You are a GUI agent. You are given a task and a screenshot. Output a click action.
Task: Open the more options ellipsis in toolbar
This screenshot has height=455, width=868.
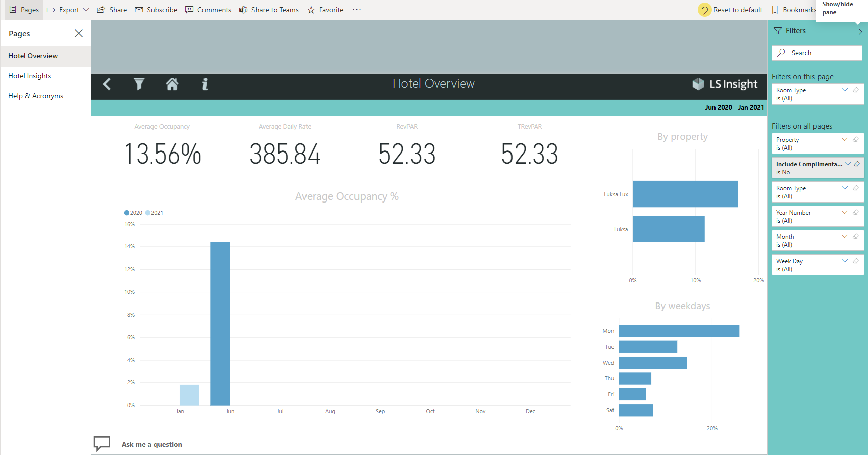pos(356,10)
